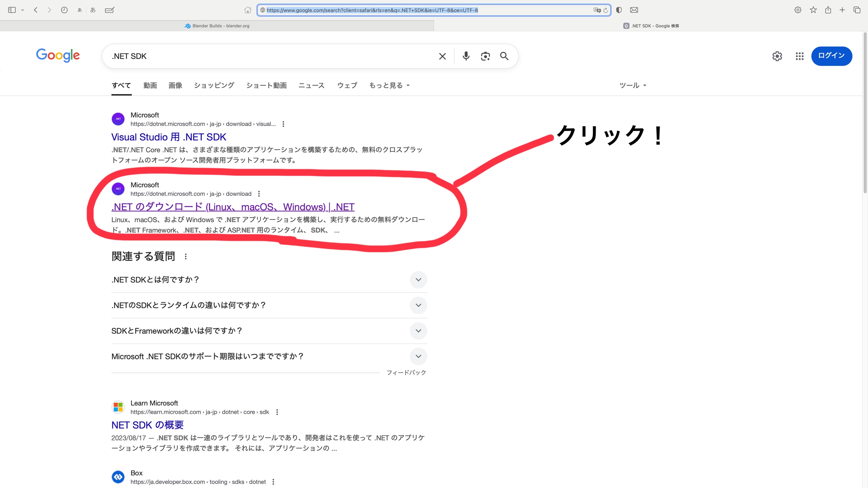Click Box result URL ja.developer.box.com

[198, 482]
